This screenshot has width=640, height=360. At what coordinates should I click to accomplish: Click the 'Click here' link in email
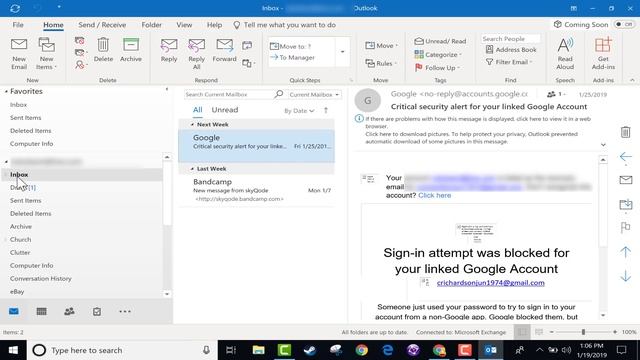click(x=434, y=195)
